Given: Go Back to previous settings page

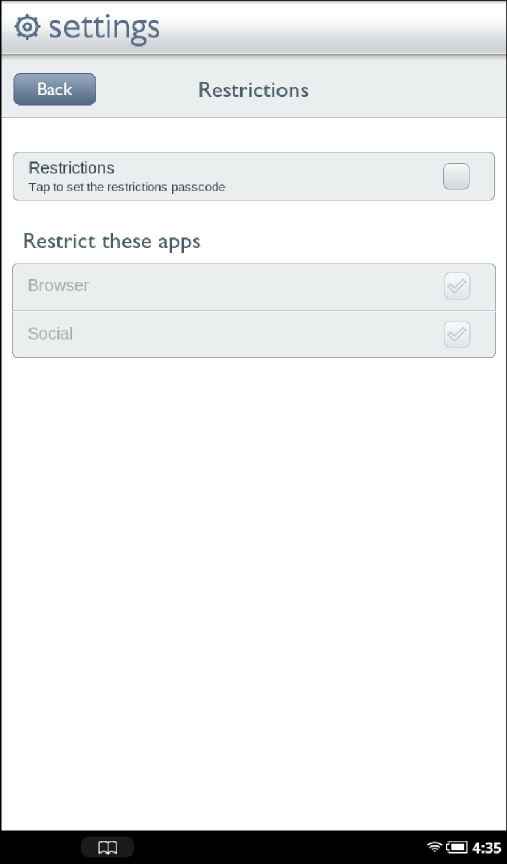Looking at the screenshot, I should click(x=55, y=89).
